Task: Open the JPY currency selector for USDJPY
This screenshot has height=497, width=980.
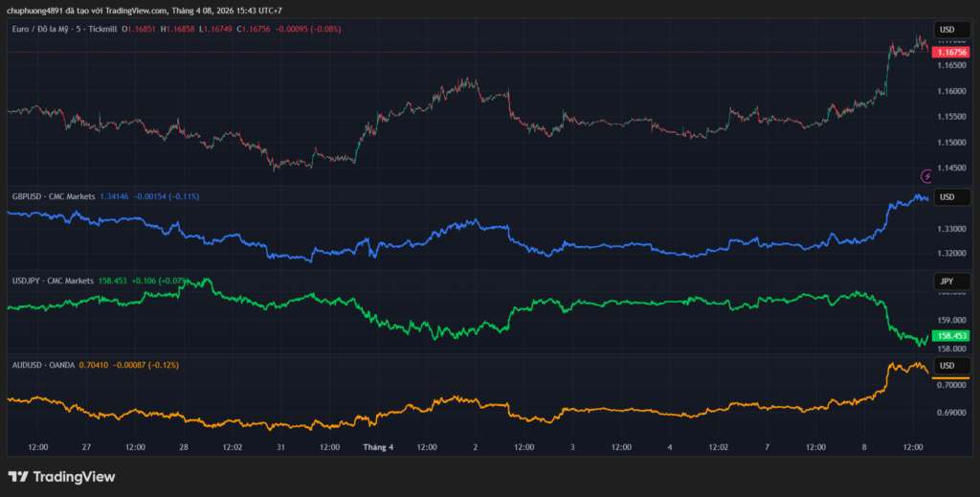Action: pos(949,282)
